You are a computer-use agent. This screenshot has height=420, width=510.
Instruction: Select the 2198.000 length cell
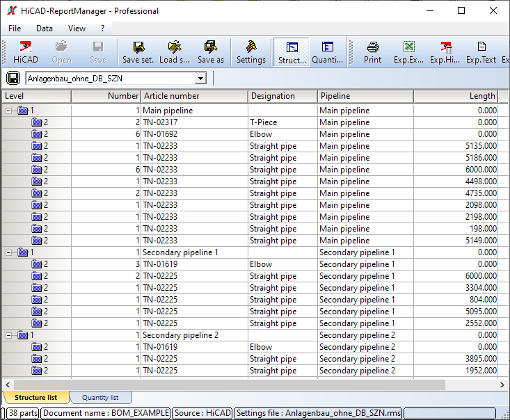[x=456, y=217]
